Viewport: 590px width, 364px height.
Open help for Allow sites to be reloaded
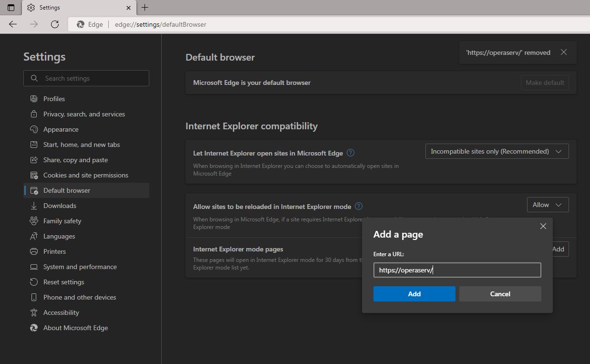(x=359, y=207)
